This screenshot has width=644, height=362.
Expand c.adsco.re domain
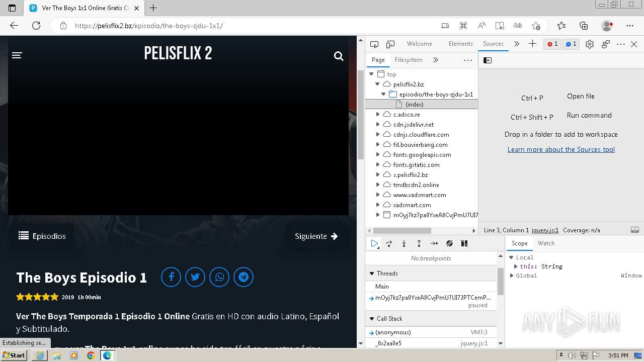pos(378,114)
